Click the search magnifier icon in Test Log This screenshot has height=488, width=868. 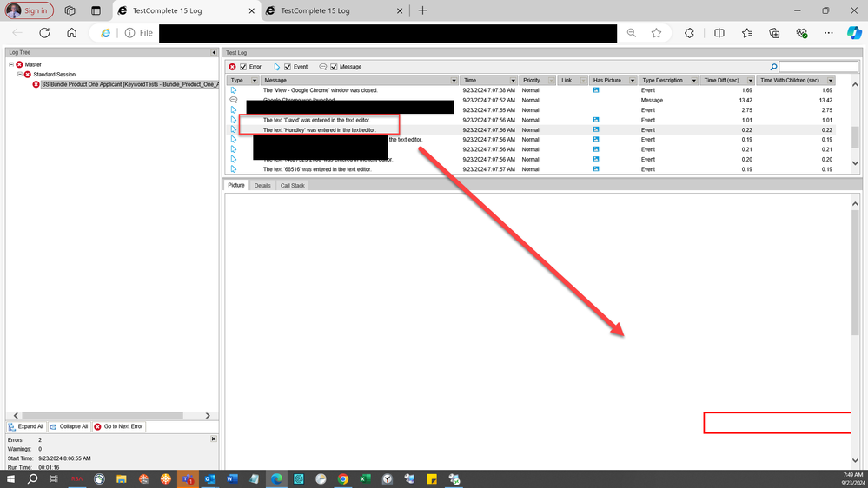(773, 67)
